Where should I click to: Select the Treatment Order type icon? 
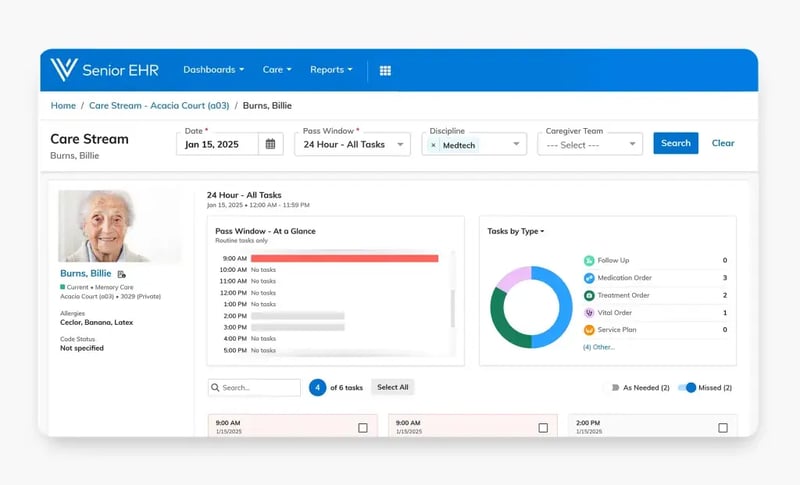(589, 295)
